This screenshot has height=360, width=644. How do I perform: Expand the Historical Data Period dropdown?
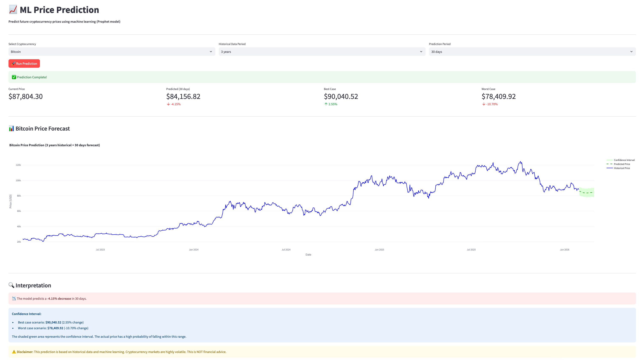click(x=322, y=52)
